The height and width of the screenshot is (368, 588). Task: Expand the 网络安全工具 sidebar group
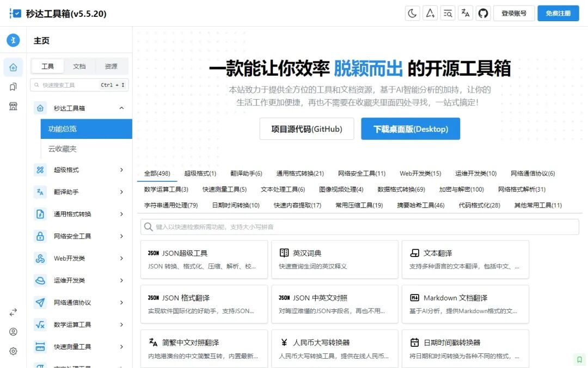[79, 236]
